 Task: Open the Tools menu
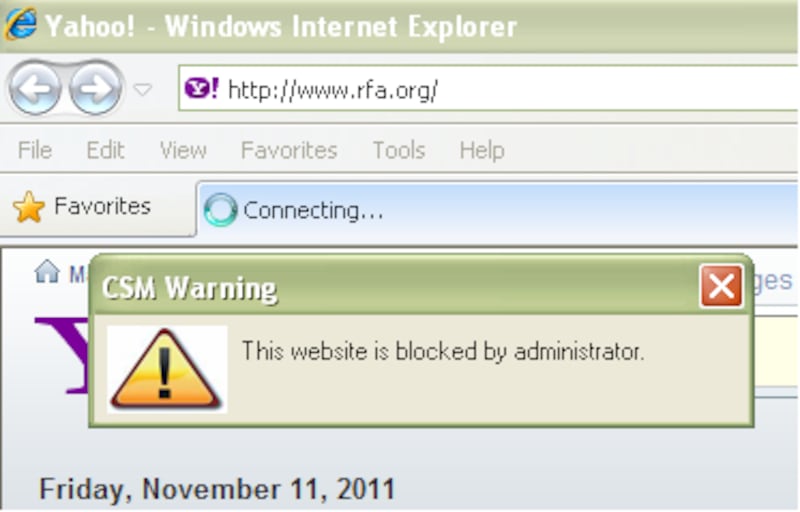pos(398,150)
